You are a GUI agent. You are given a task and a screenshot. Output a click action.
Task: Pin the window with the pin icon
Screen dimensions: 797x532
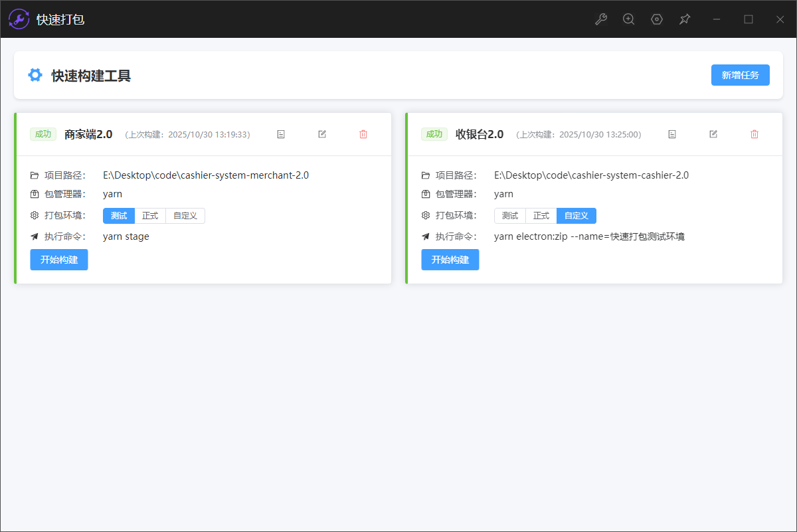[x=685, y=19]
